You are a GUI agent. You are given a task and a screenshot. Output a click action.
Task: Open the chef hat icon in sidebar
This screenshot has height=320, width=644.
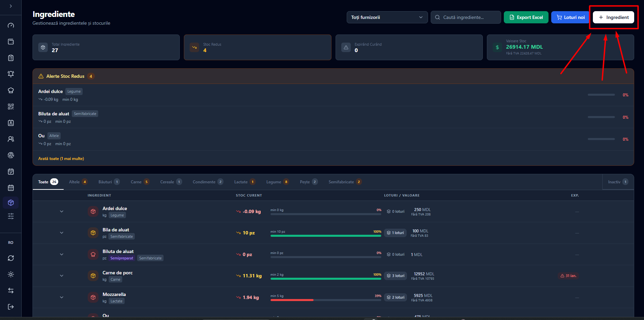pyautogui.click(x=11, y=90)
